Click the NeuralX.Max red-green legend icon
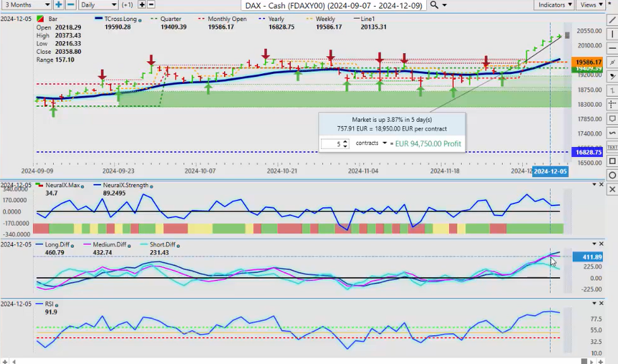 [40, 185]
